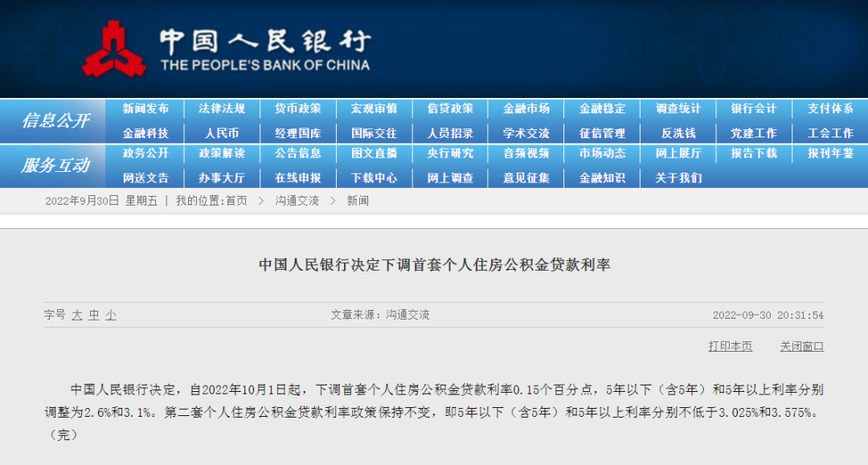This screenshot has height=465, width=868.
Task: Visit the 支付体系 section
Action: 830,108
